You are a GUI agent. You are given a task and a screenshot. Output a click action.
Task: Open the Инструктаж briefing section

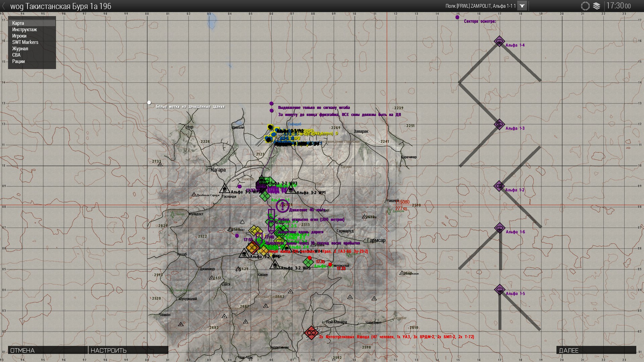click(x=24, y=29)
